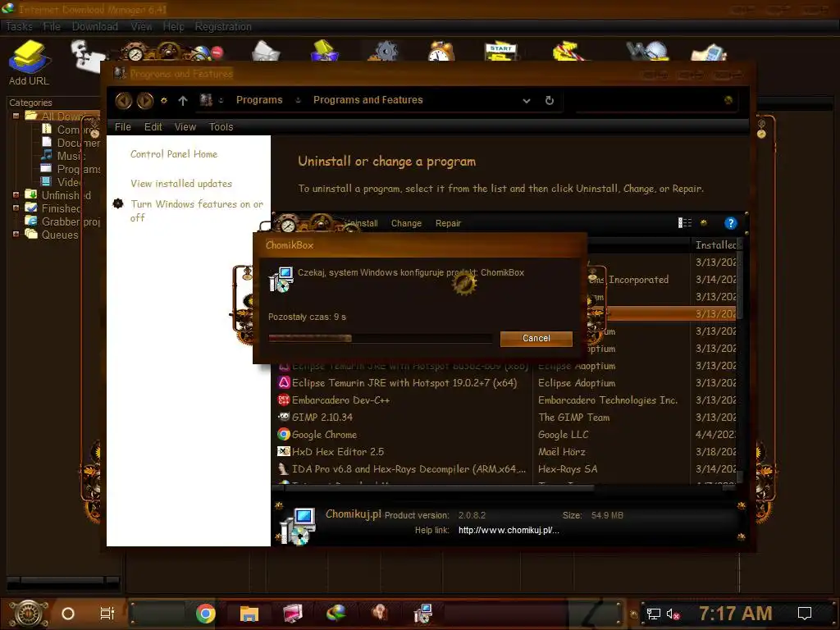Cancel the ChomikBox configuration dialog
The image size is (840, 630).
point(536,339)
